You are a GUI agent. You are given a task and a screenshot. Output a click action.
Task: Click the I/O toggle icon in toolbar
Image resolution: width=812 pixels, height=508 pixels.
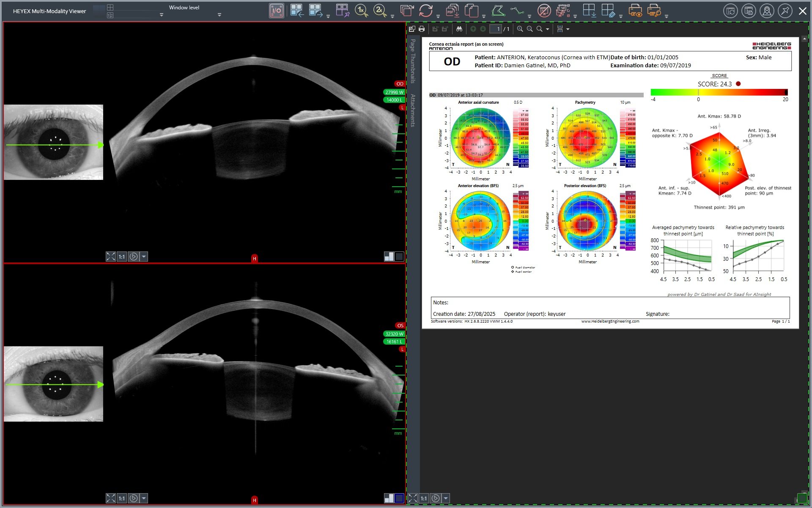tap(276, 11)
